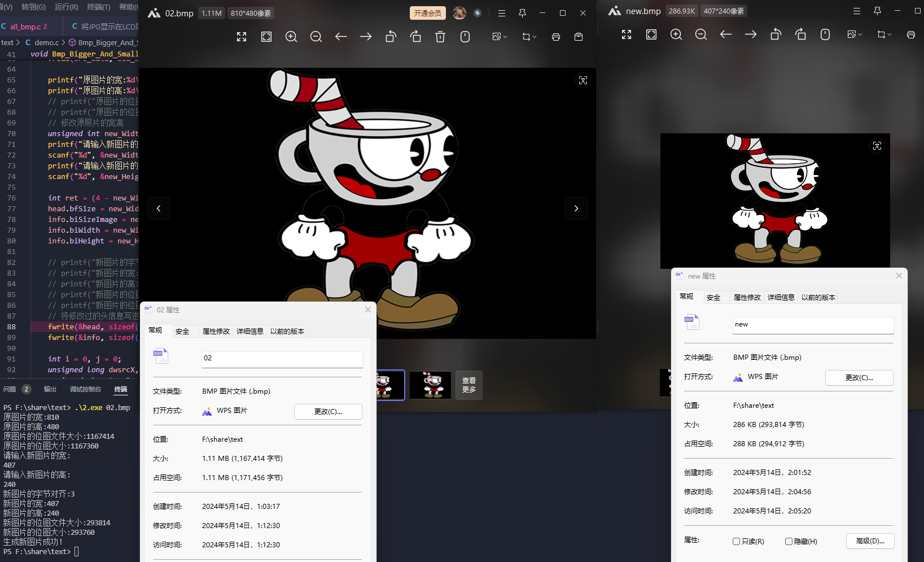Zoom in on the 02.bmp image

(x=291, y=37)
